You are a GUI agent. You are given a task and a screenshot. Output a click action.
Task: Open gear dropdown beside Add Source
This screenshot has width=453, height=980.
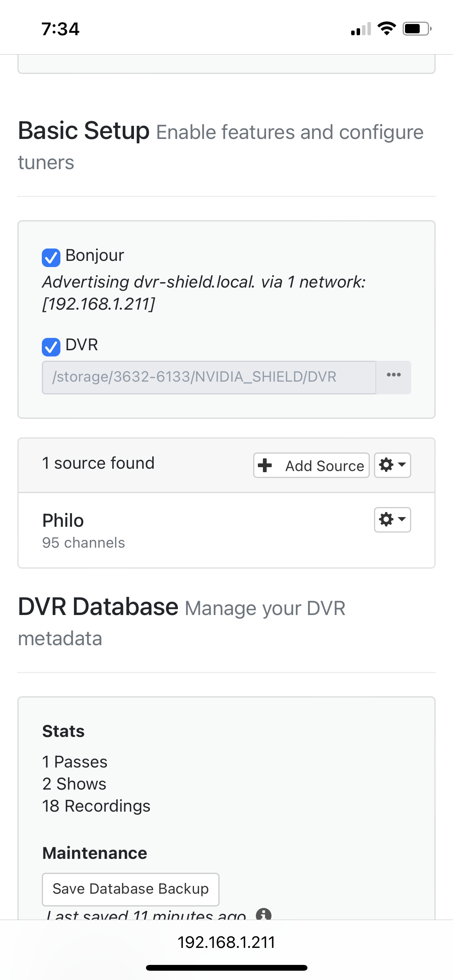point(392,465)
